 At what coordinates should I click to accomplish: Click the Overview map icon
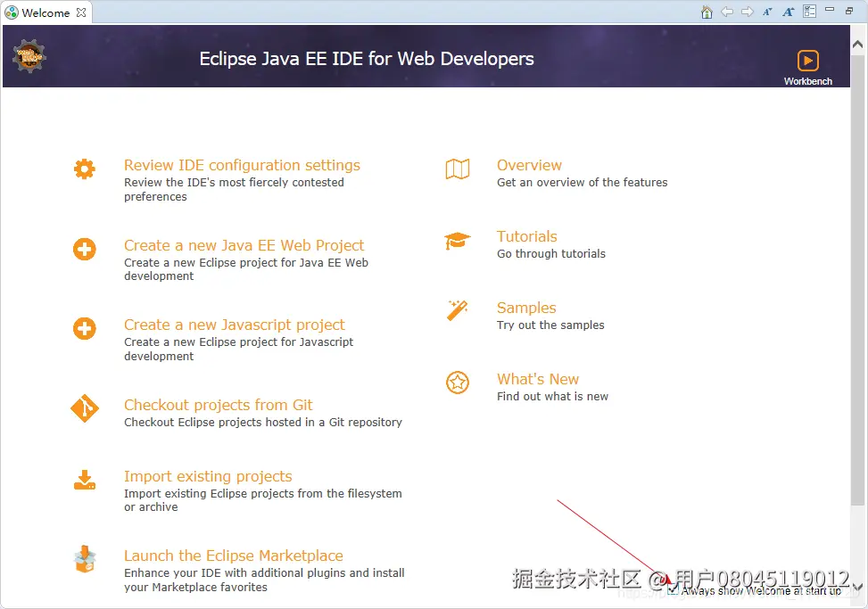tap(458, 169)
